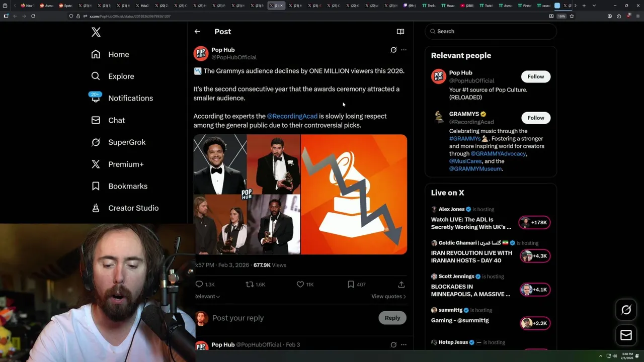Image resolution: width=644 pixels, height=362 pixels.
Task: Click the Post your reply field
Action: pyautogui.click(x=292, y=318)
